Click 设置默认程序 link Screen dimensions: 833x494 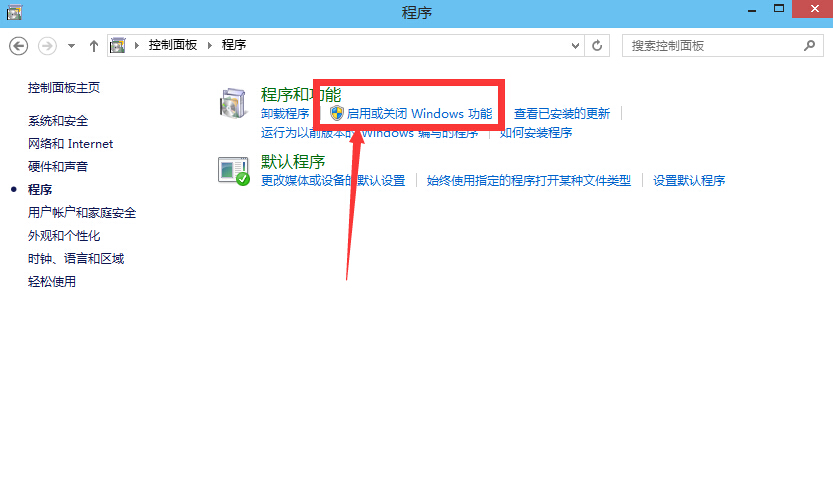click(x=689, y=181)
